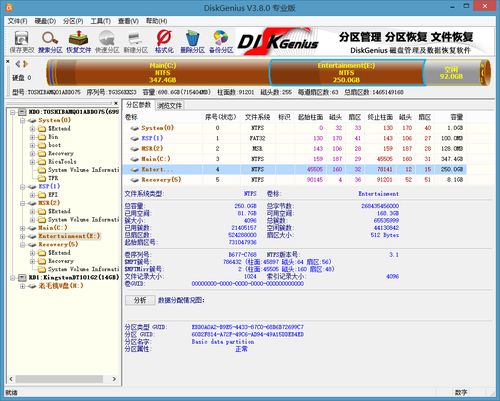Open the Backup Partition tool
Image resolution: width=500 pixels, height=401 pixels.
221,42
